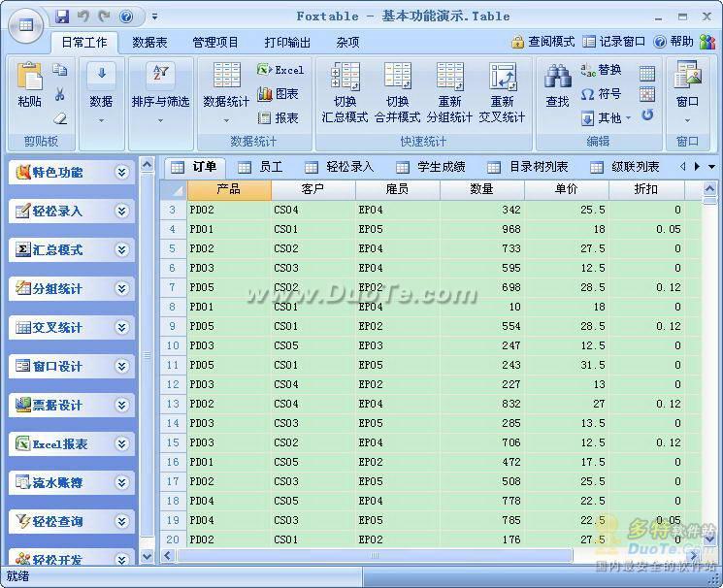Click the cell with quantity 968
The image size is (723, 588).
tap(482, 229)
